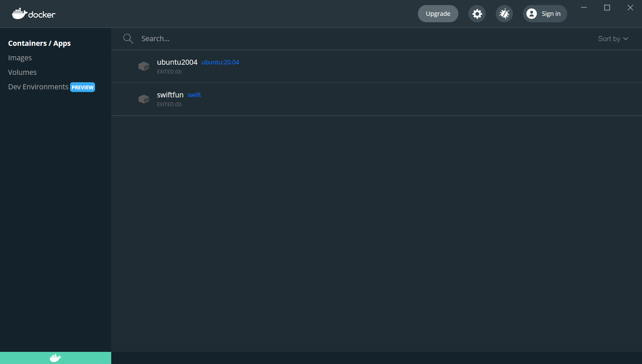Open Settings via the gear icon

coord(477,14)
